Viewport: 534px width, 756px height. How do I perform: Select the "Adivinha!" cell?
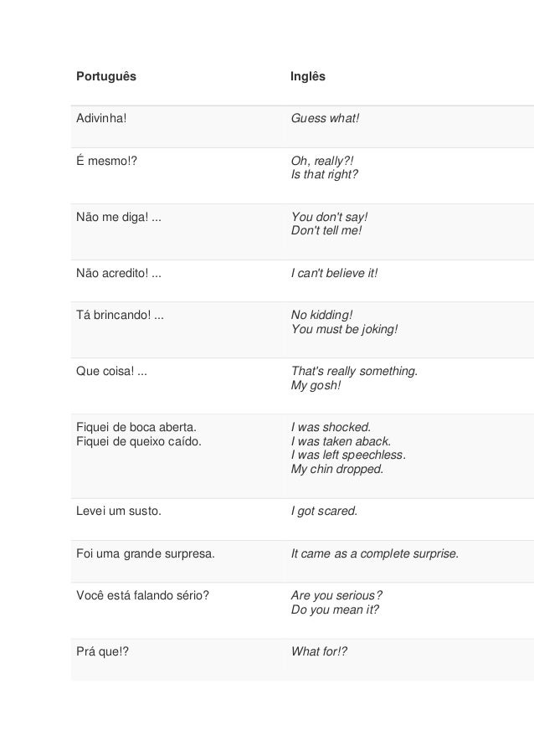[103, 118]
